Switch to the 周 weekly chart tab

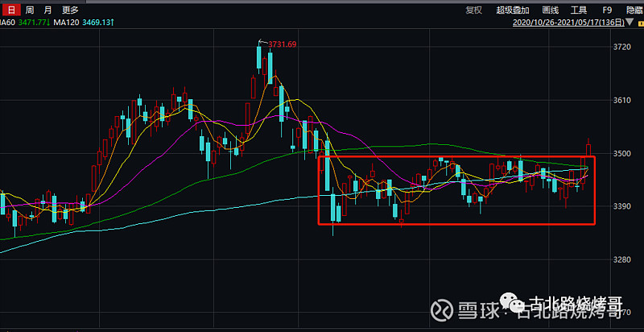30,10
